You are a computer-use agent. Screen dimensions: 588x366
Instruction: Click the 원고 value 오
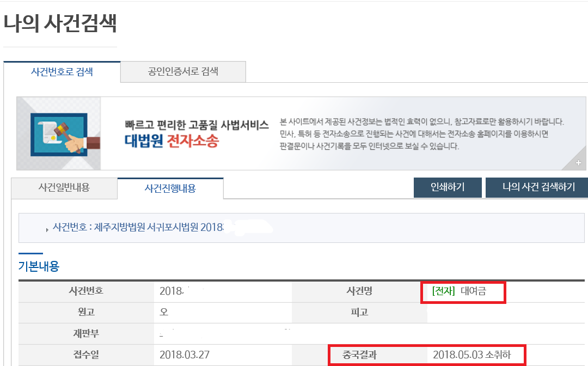point(163,313)
